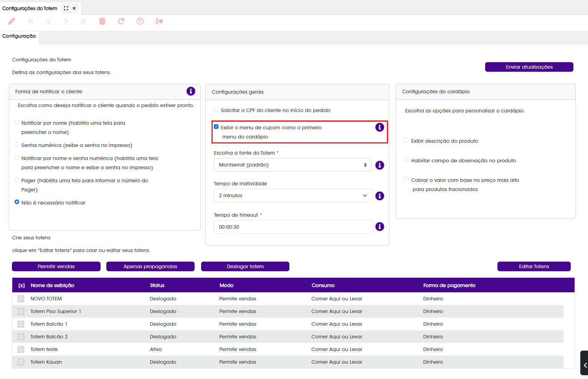Select the Configuração tab
Screen dimensions: 588x379
(19, 36)
